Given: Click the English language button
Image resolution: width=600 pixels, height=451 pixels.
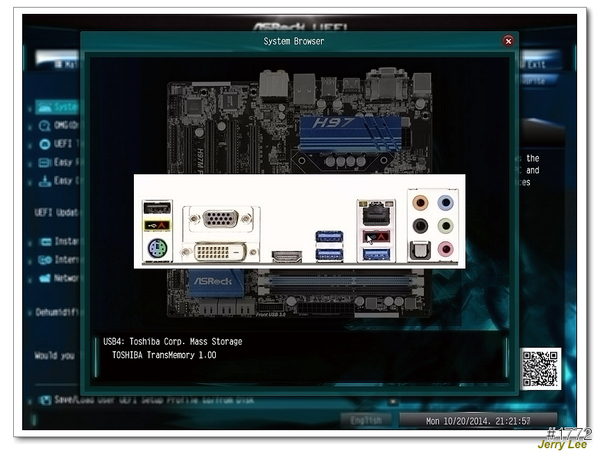Looking at the screenshot, I should (x=366, y=420).
